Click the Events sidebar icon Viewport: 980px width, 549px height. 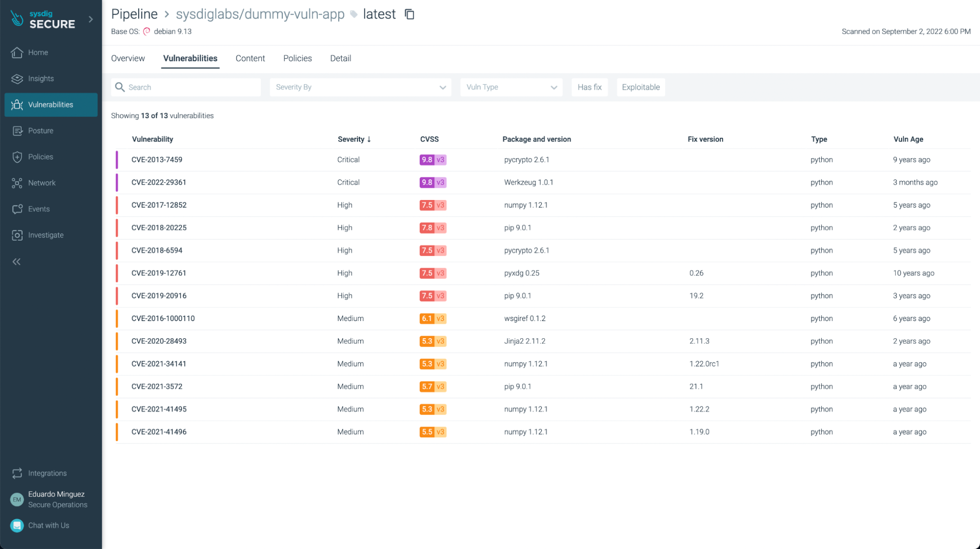(x=17, y=209)
